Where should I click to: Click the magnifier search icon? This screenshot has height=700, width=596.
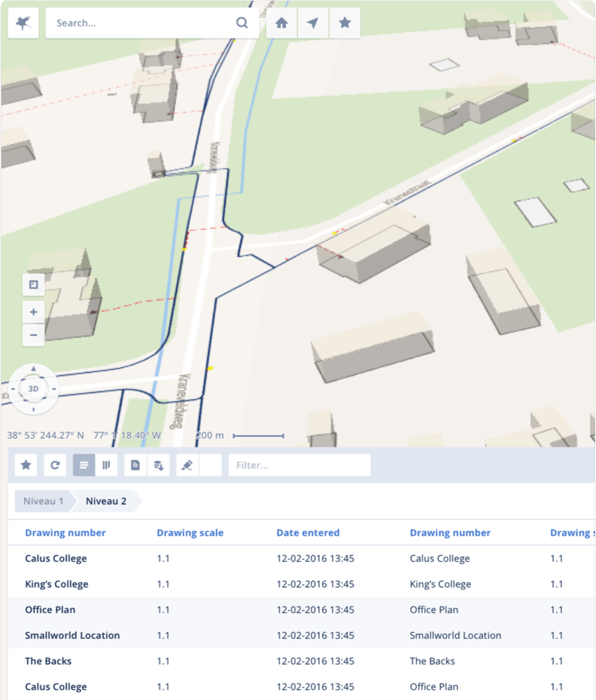(242, 23)
